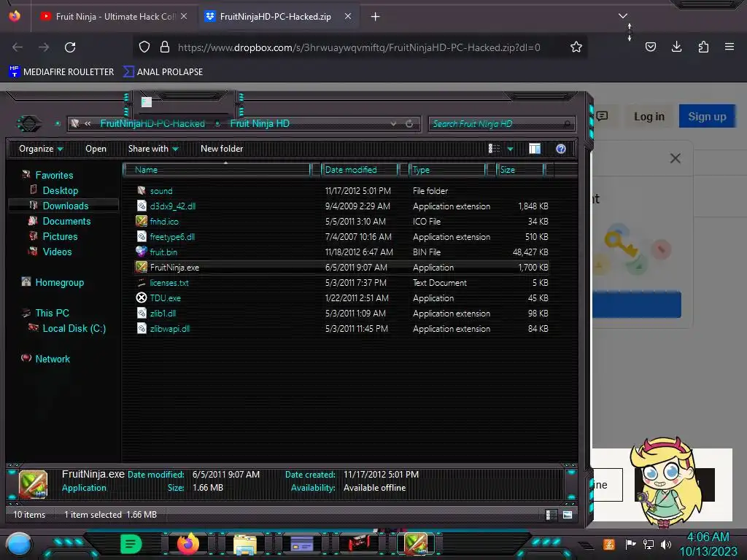Open Firefox downloads panel

676,47
